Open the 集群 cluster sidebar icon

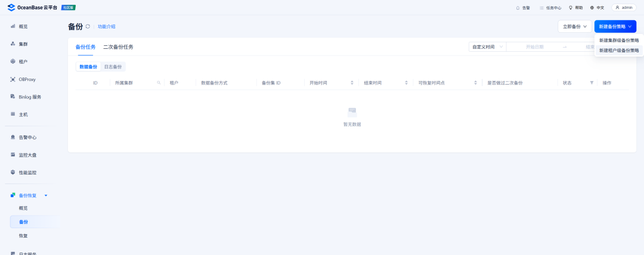coord(13,43)
